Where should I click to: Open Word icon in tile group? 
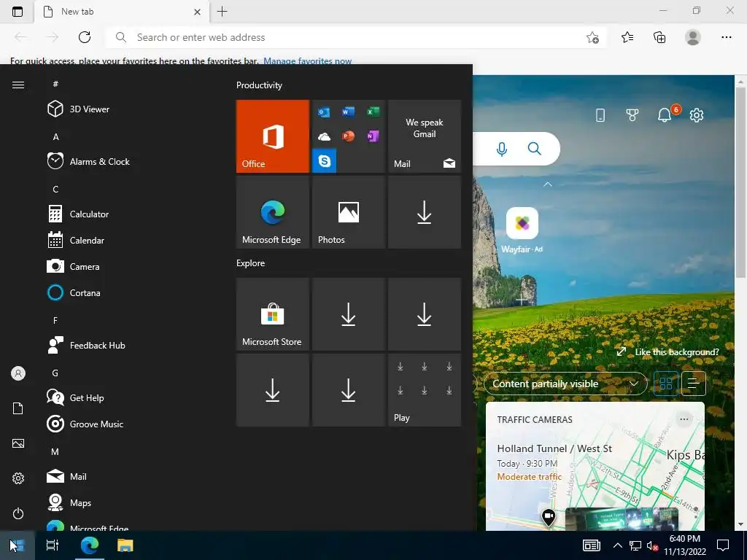[x=348, y=112]
